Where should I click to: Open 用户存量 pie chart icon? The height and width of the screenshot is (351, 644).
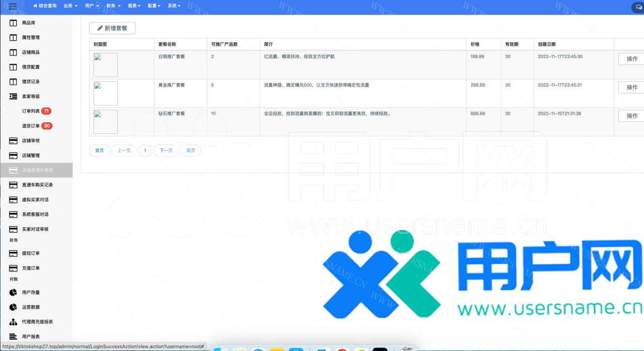pos(13,293)
